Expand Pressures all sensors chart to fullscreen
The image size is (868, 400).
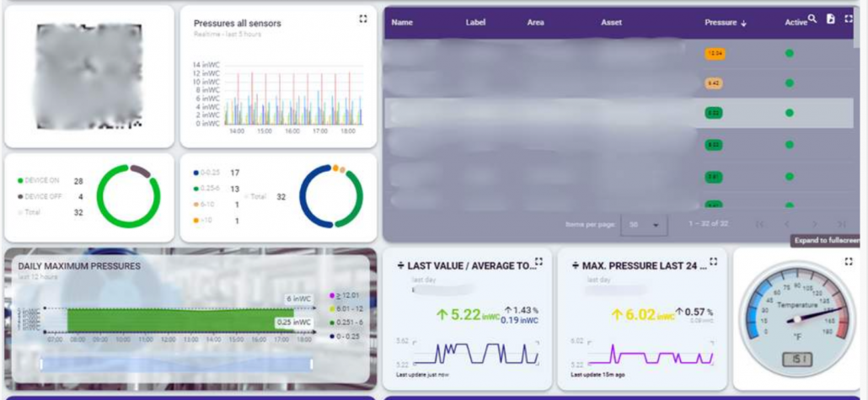click(x=363, y=19)
